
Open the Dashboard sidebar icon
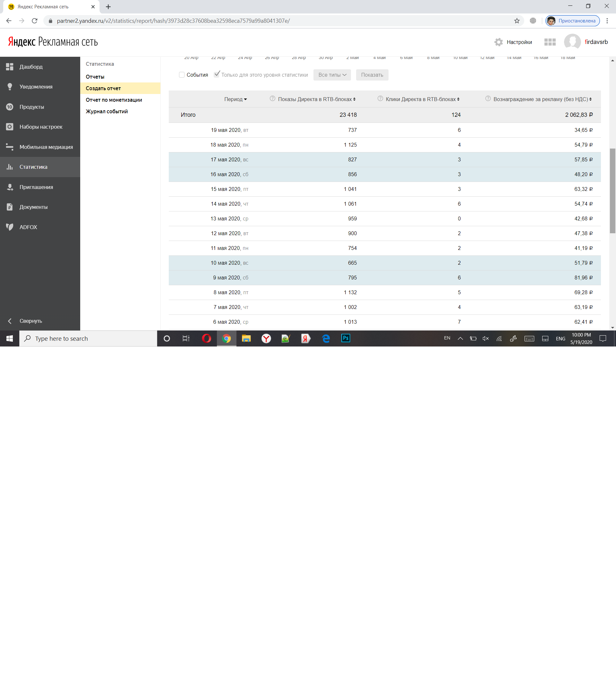tap(10, 67)
